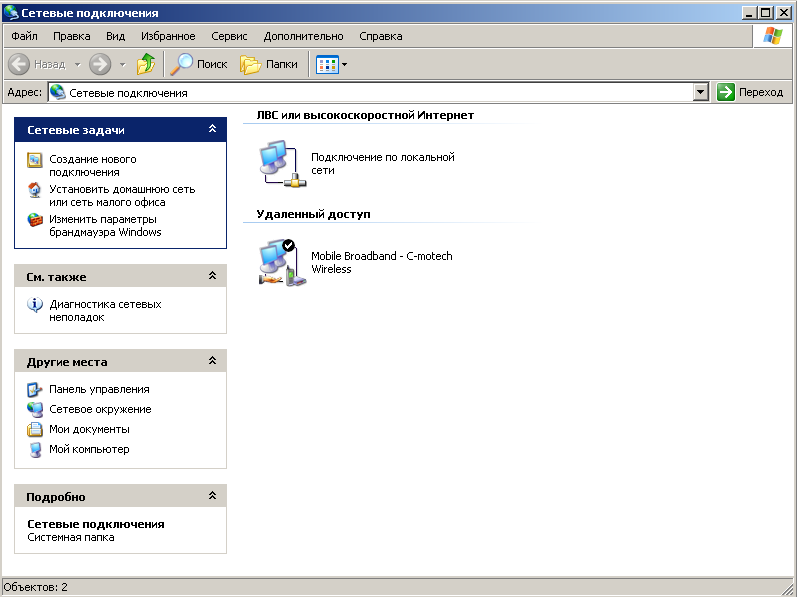Image resolution: width=797 pixels, height=597 pixels.
Task: Click the Переход (Go) button
Action: [x=751, y=92]
